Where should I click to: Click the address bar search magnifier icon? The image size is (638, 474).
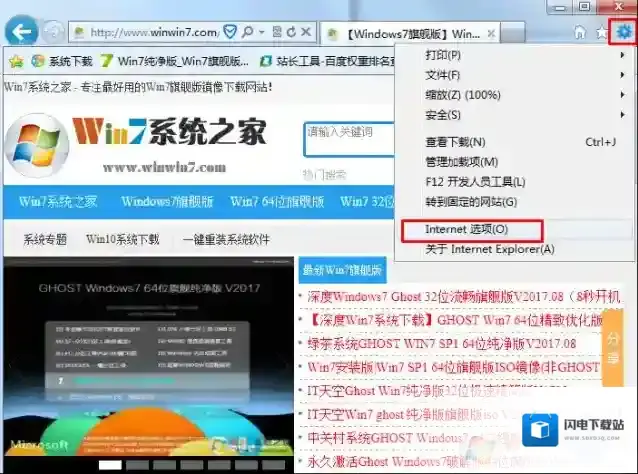coord(246,33)
